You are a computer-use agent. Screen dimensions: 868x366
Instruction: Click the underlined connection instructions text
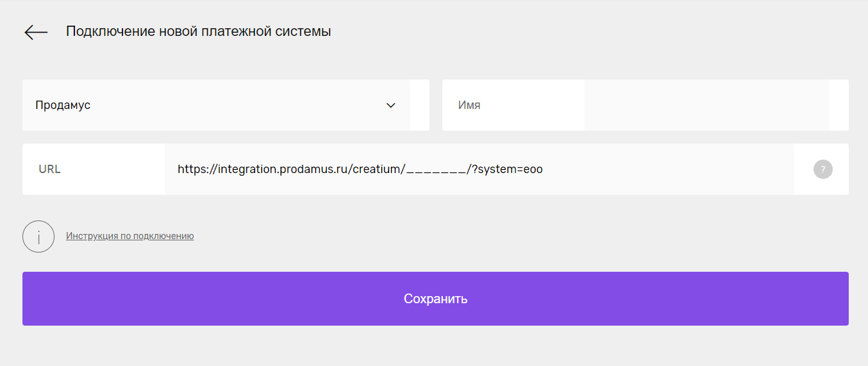tap(129, 236)
